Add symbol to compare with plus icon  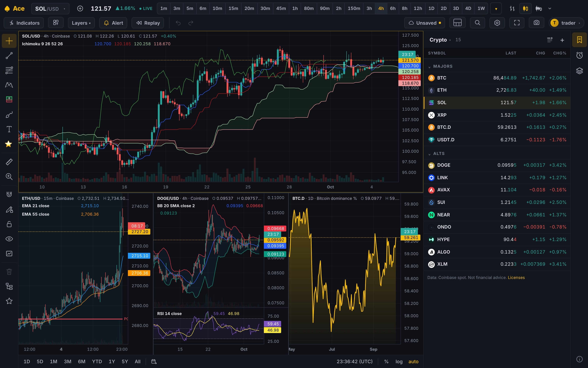(80, 8)
